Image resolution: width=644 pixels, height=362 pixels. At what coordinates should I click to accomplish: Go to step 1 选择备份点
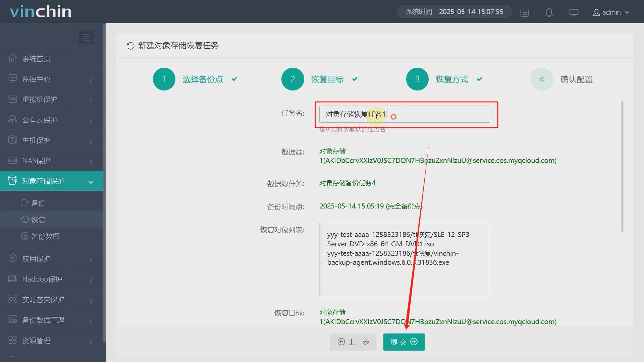tap(195, 79)
